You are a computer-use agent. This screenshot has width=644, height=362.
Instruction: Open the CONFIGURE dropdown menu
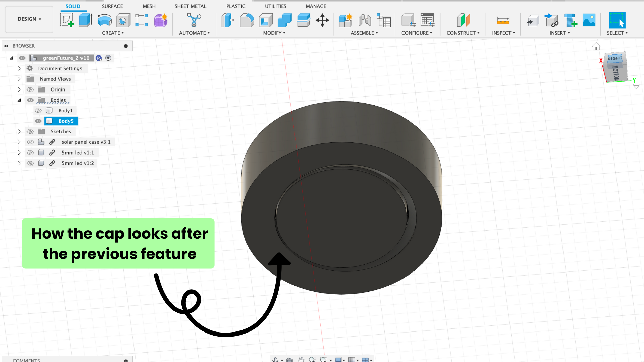[x=417, y=33]
